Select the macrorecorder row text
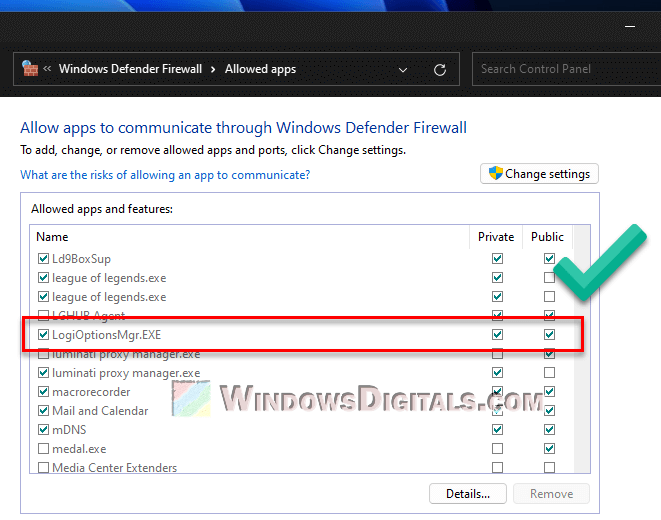This screenshot has width=661, height=520. point(91,392)
